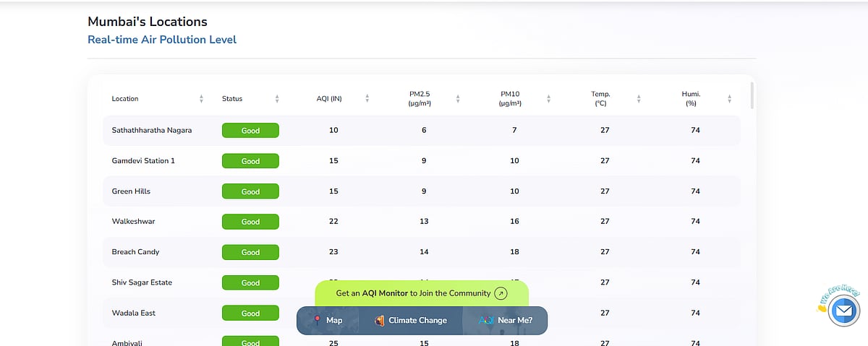Sort table by PM10 column arrows
Screen dimensions: 868x346
tap(549, 99)
